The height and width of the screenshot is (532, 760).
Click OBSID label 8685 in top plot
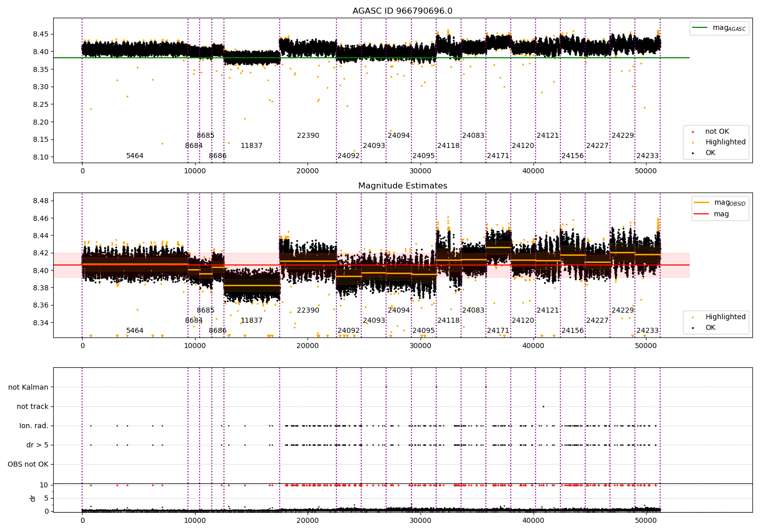pos(206,136)
